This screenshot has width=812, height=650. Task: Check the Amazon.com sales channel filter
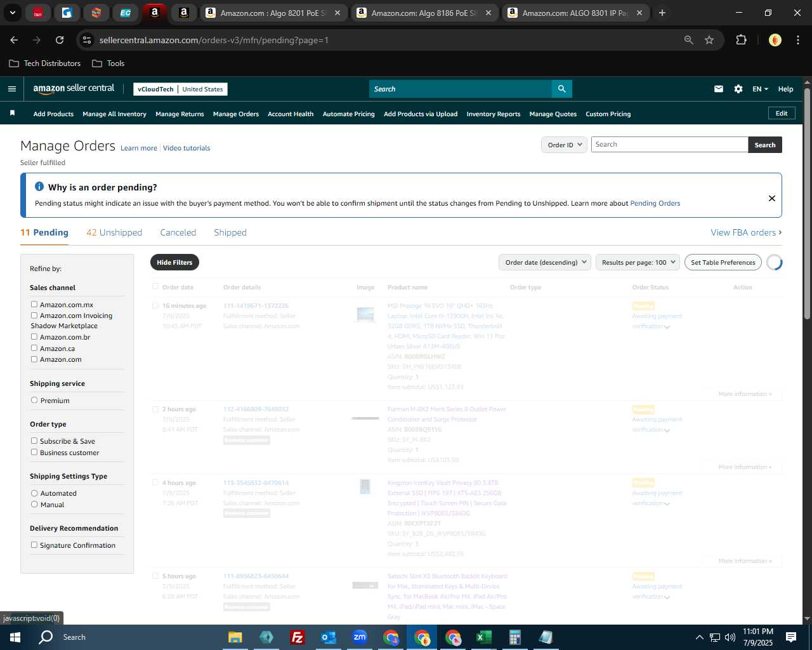(34, 359)
